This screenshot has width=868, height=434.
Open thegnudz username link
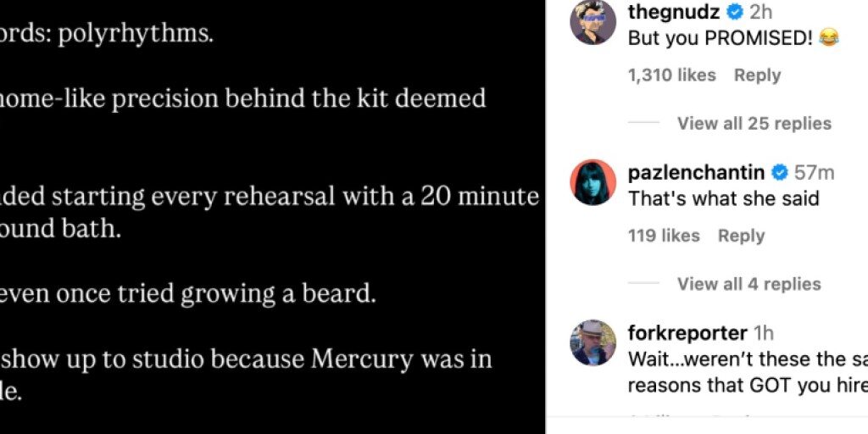point(674,12)
